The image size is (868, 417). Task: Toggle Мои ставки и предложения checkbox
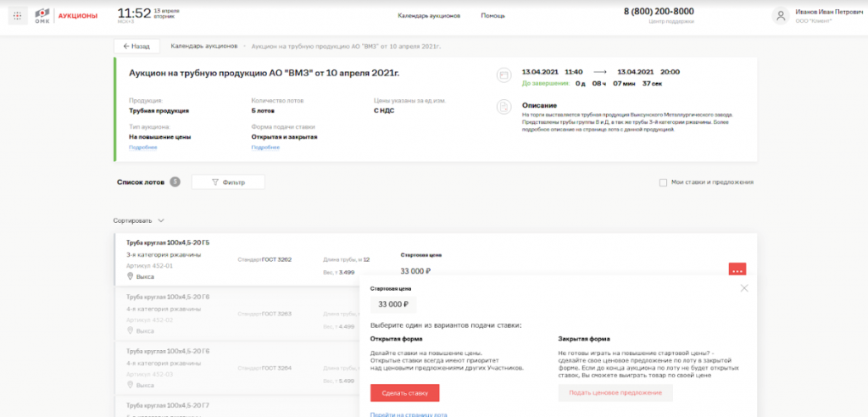coord(663,182)
